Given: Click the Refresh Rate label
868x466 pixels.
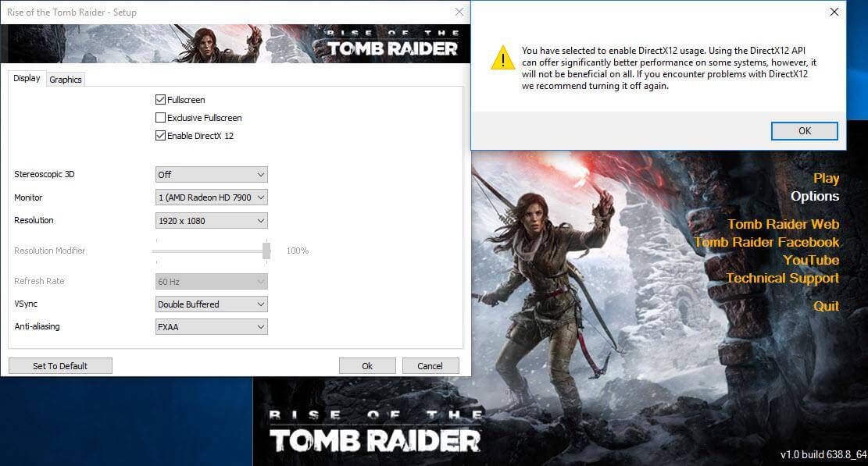Looking at the screenshot, I should pyautogui.click(x=39, y=281).
